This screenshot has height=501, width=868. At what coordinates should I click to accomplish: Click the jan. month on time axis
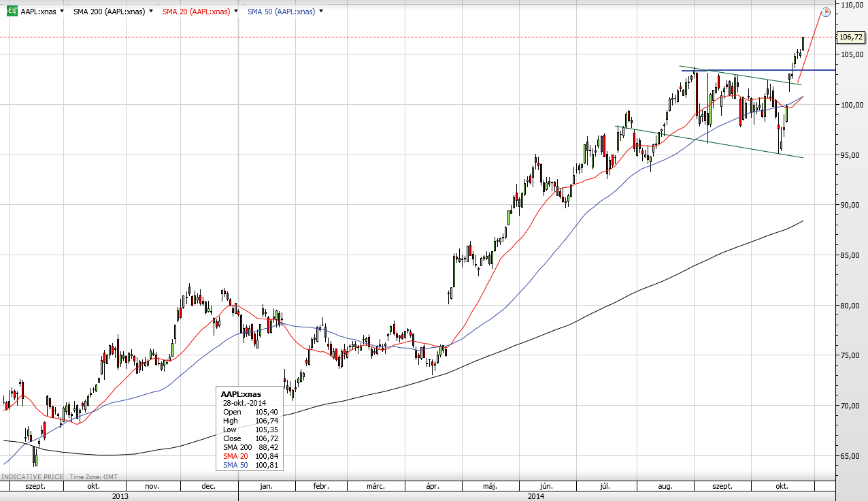[x=266, y=487]
